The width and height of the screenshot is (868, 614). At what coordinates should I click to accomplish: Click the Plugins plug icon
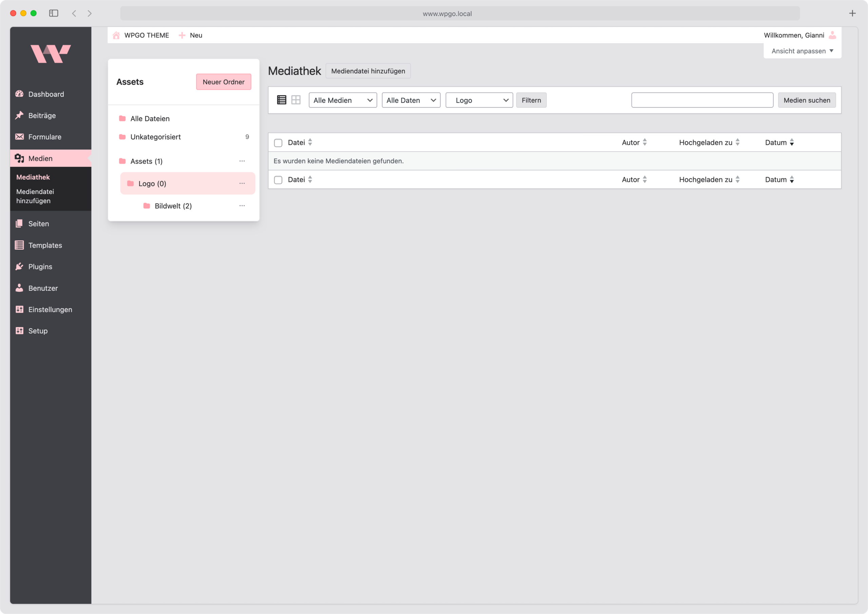20,266
